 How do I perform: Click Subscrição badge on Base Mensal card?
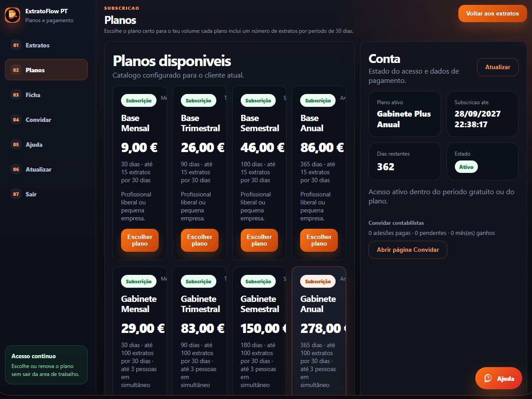139,101
